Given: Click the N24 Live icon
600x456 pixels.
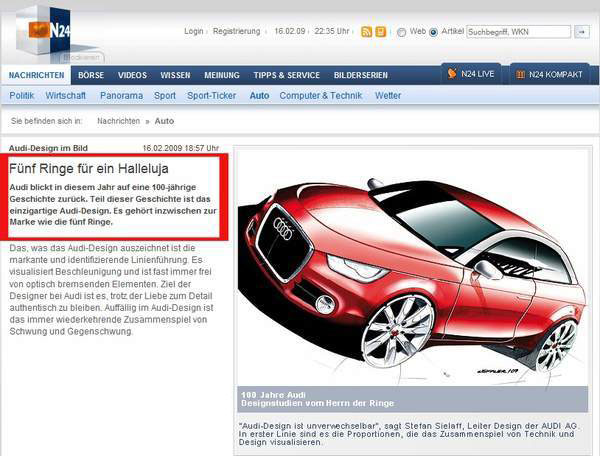Looking at the screenshot, I should coord(452,74).
